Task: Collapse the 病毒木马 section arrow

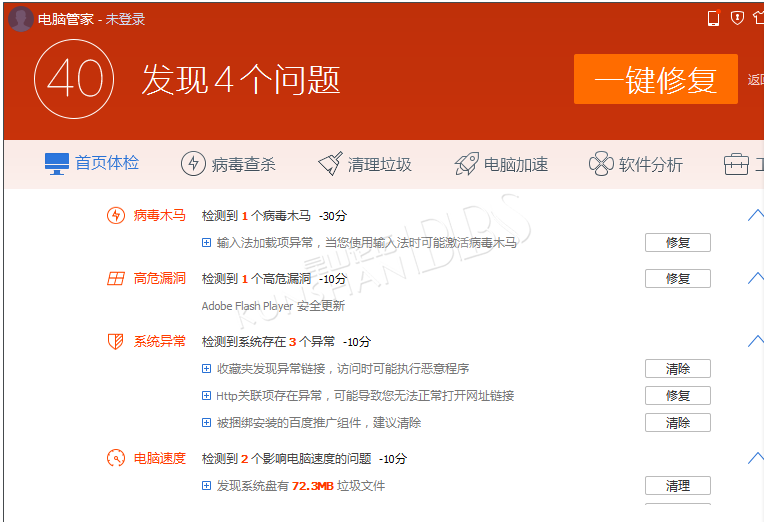Action: pos(756,215)
